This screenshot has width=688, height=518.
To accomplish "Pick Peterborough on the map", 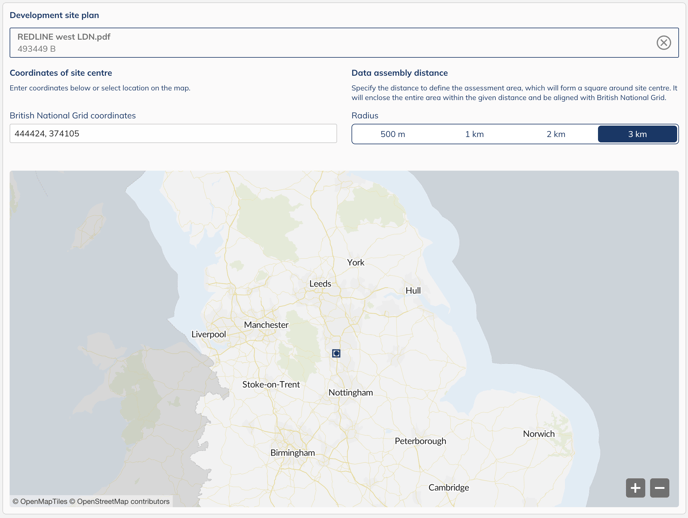I will tap(420, 441).
